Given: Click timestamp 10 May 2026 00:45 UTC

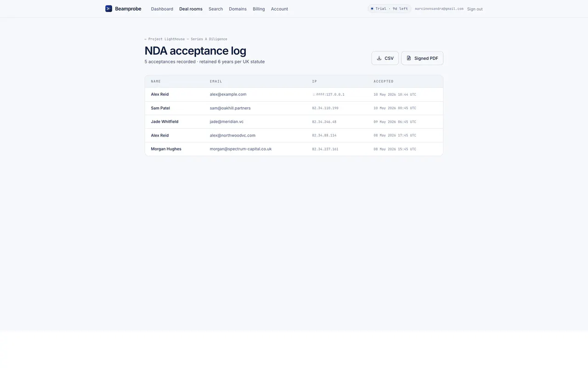Looking at the screenshot, I should [x=395, y=108].
